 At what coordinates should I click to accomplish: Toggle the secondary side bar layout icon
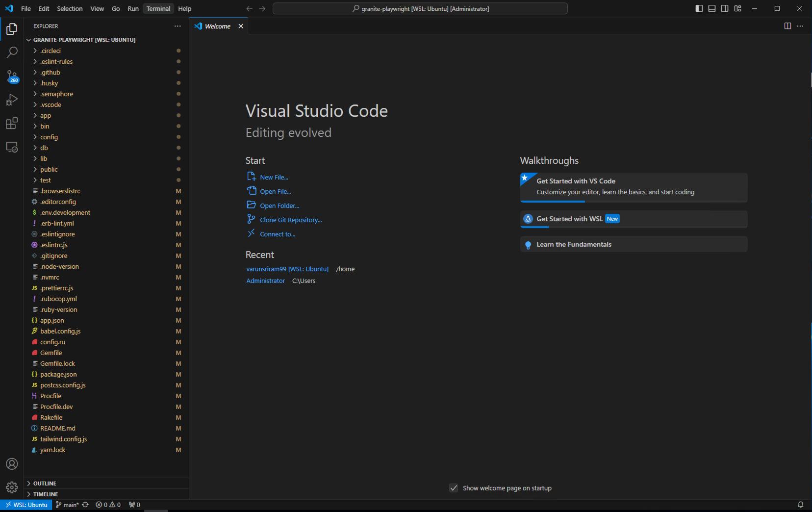[725, 8]
